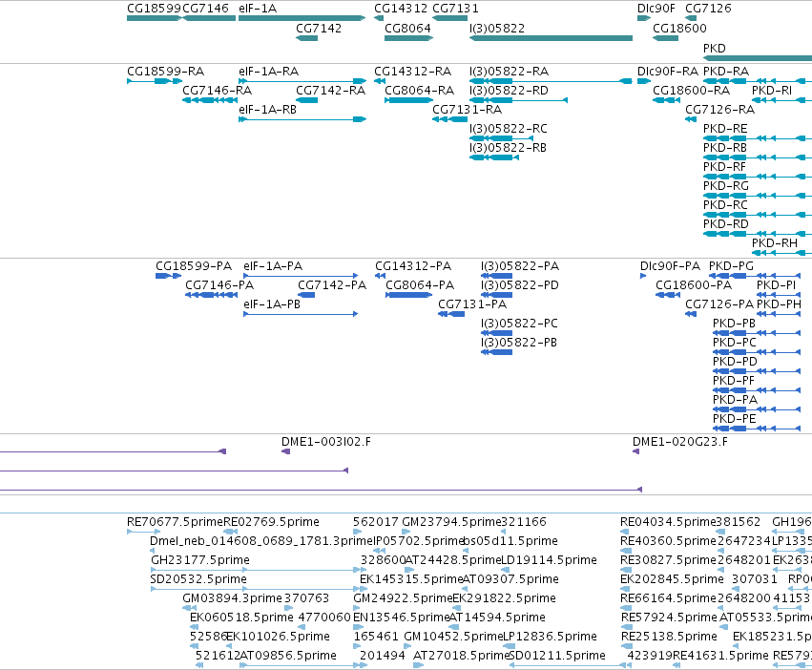
Task: Click protein PKD-PG
Action: click(731, 266)
